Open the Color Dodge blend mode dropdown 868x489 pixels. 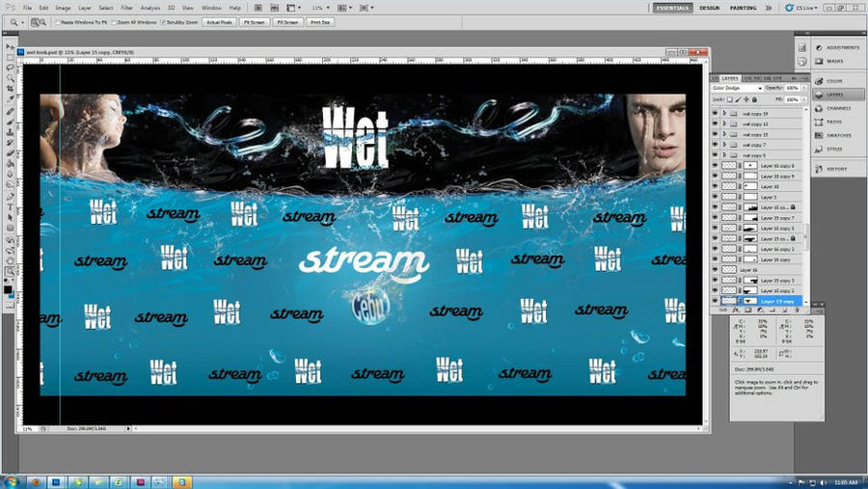click(737, 88)
